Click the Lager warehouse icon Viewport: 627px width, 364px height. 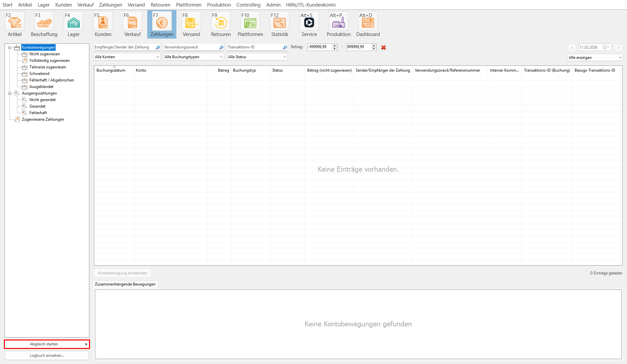point(74,22)
